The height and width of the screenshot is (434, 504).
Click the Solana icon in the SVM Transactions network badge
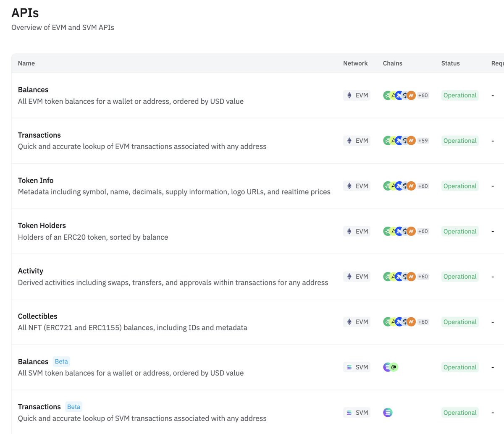[x=349, y=413]
